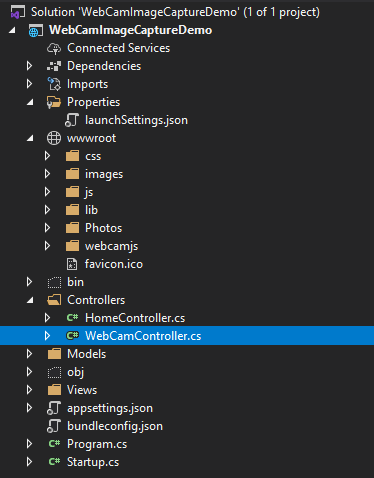Select the Photos folder
The image size is (374, 478).
[x=103, y=228]
